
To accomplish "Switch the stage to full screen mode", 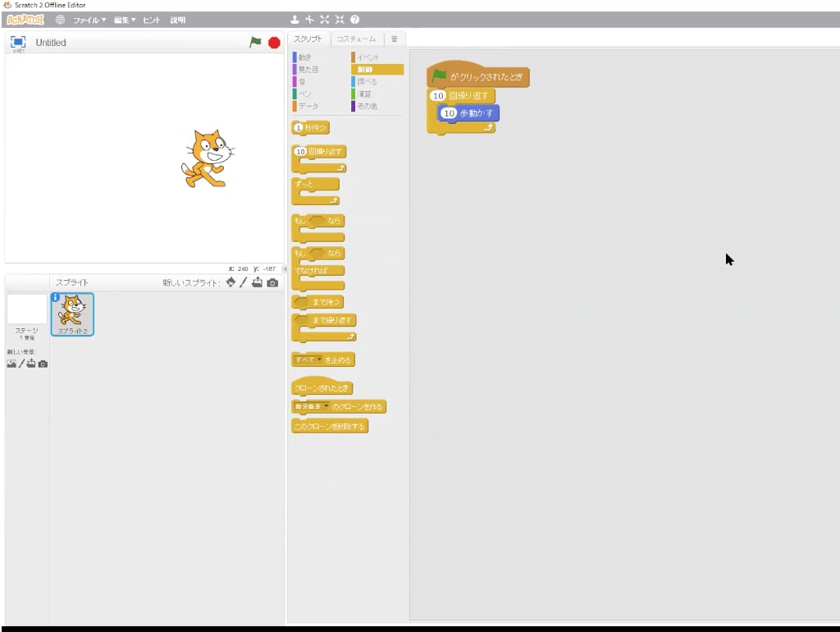I will click(x=17, y=42).
